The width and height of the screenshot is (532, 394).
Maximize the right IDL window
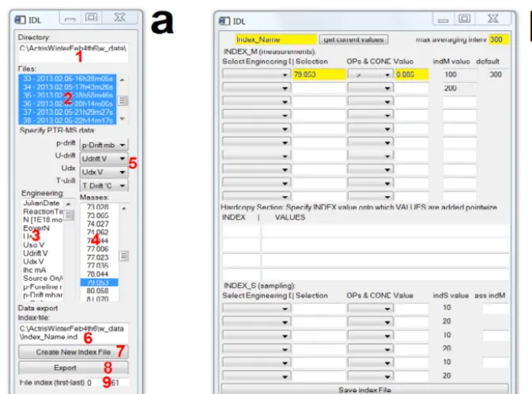(x=464, y=19)
